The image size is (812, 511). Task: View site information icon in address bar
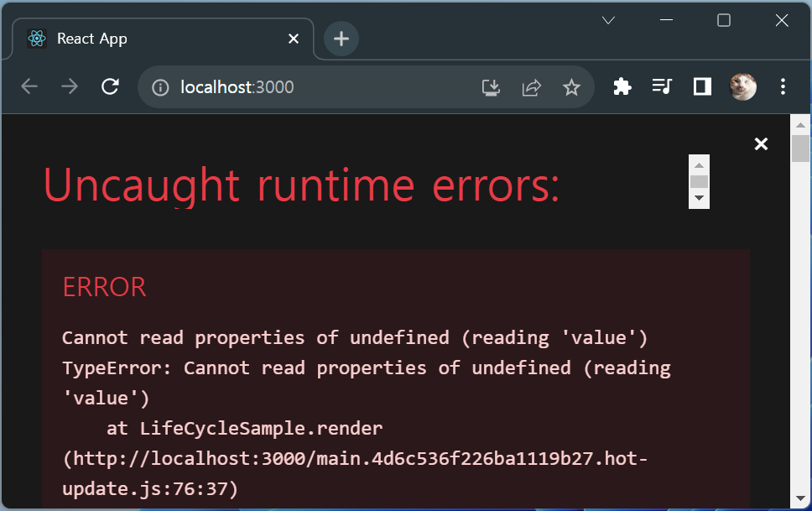(160, 87)
